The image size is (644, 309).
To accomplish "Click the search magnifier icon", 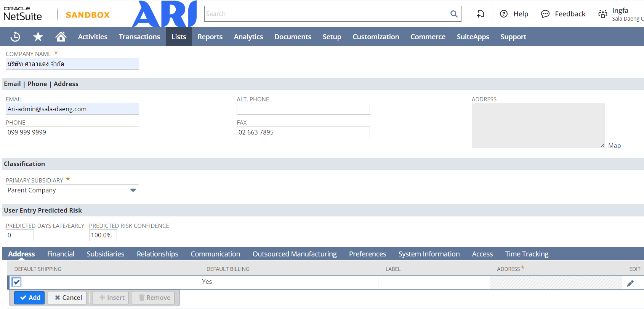I will [x=454, y=14].
